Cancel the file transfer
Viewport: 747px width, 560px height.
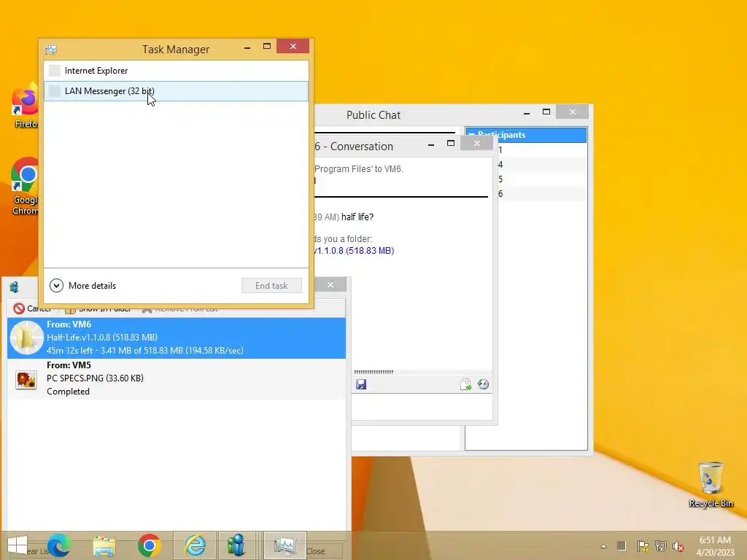pos(32,308)
